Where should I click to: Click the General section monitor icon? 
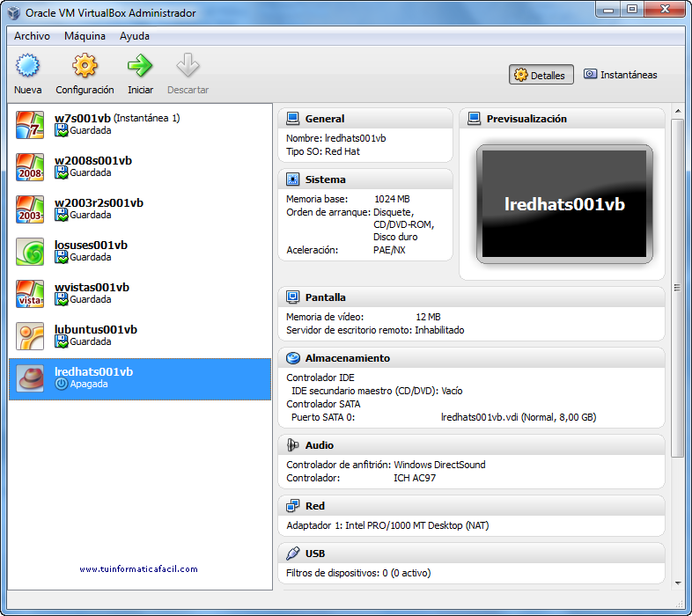pos(292,118)
